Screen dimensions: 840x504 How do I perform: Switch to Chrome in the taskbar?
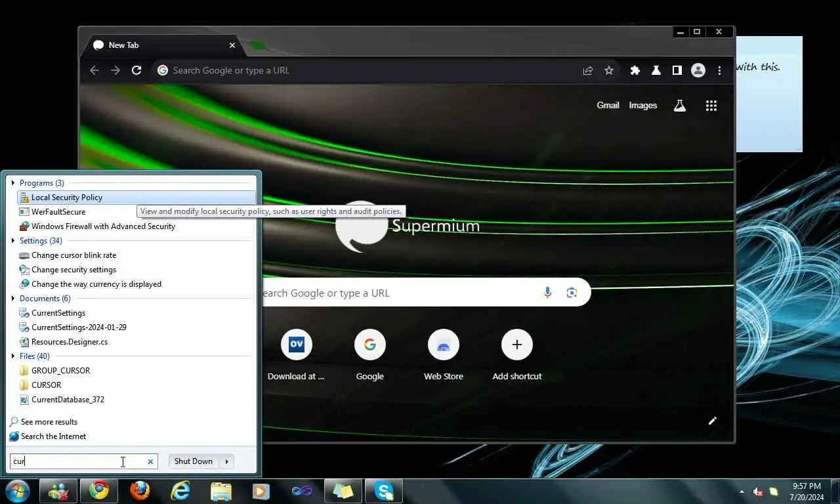[x=99, y=491]
